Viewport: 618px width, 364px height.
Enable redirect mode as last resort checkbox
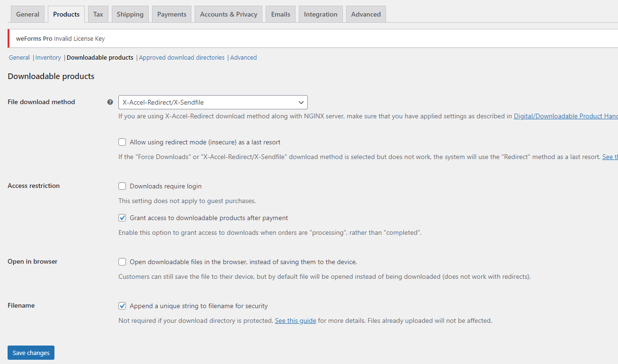point(122,142)
